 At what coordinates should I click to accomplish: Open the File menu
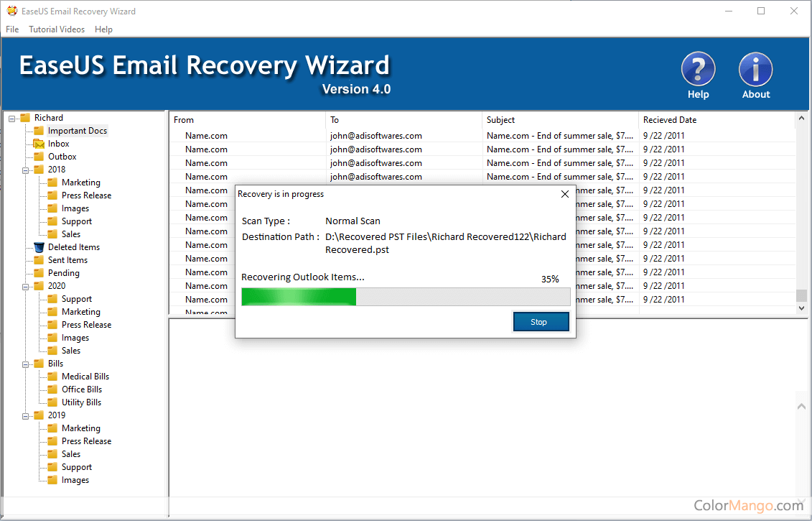(x=12, y=29)
